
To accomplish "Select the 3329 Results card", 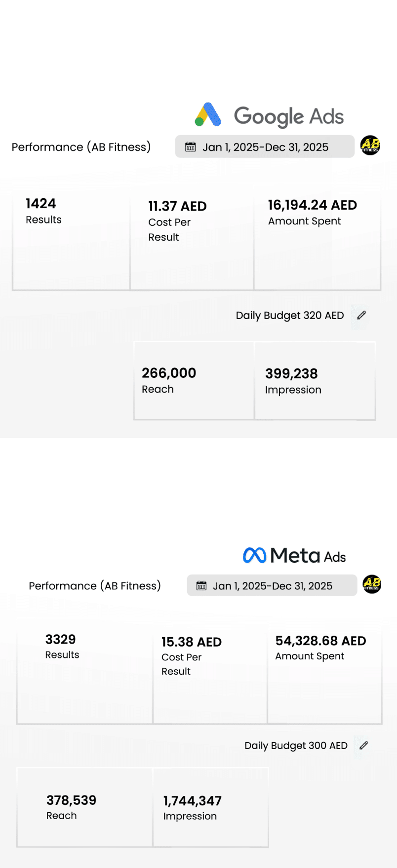I will point(84,674).
